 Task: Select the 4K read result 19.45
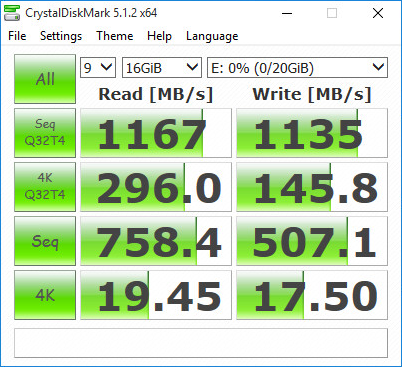[x=156, y=295]
